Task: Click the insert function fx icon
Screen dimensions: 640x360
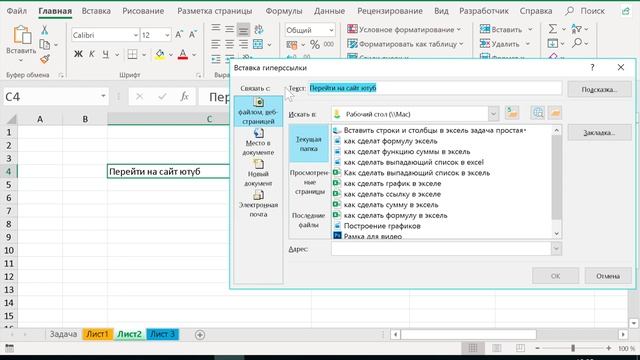Action: pyautogui.click(x=184, y=97)
